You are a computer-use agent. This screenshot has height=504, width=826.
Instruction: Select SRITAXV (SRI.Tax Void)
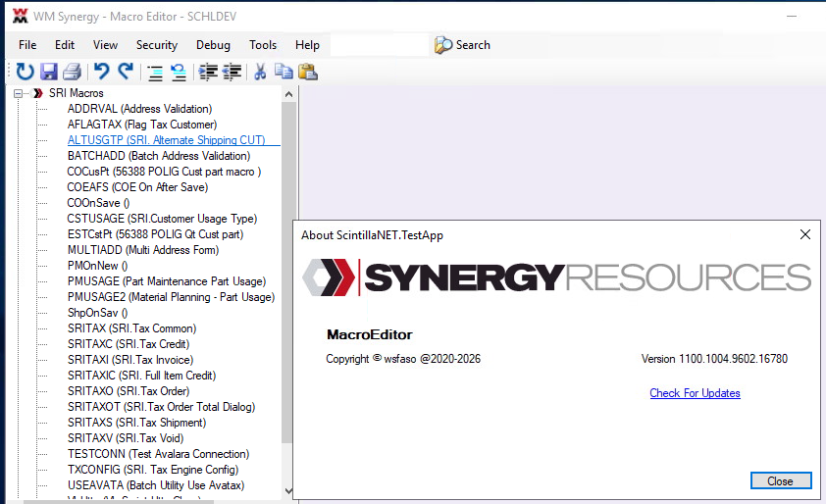(126, 438)
